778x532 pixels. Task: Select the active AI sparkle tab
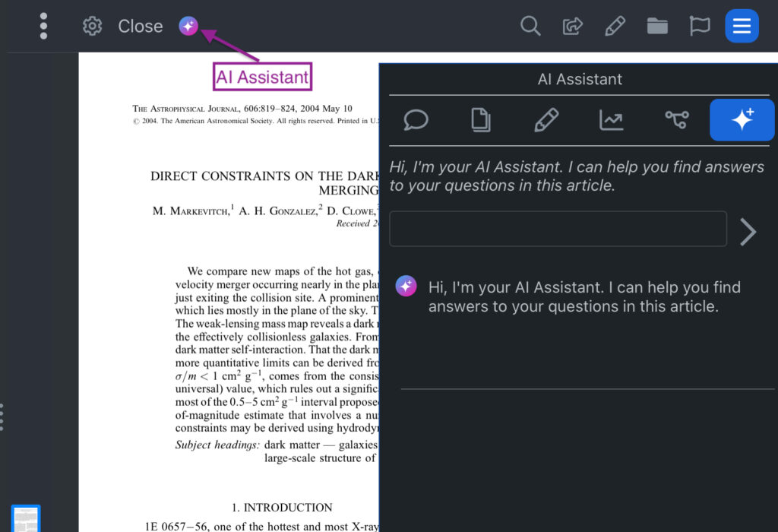tap(742, 120)
